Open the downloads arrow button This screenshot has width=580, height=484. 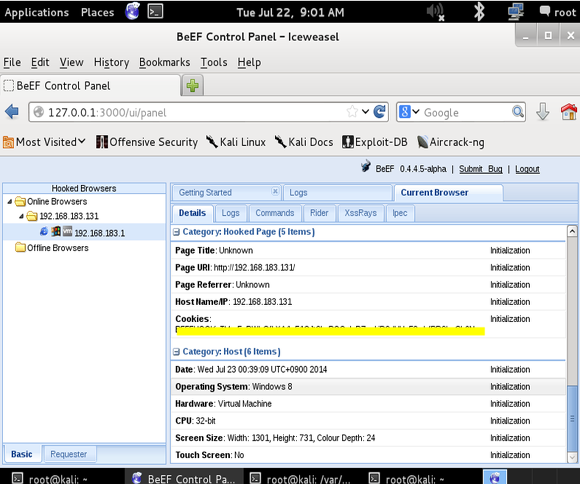543,111
